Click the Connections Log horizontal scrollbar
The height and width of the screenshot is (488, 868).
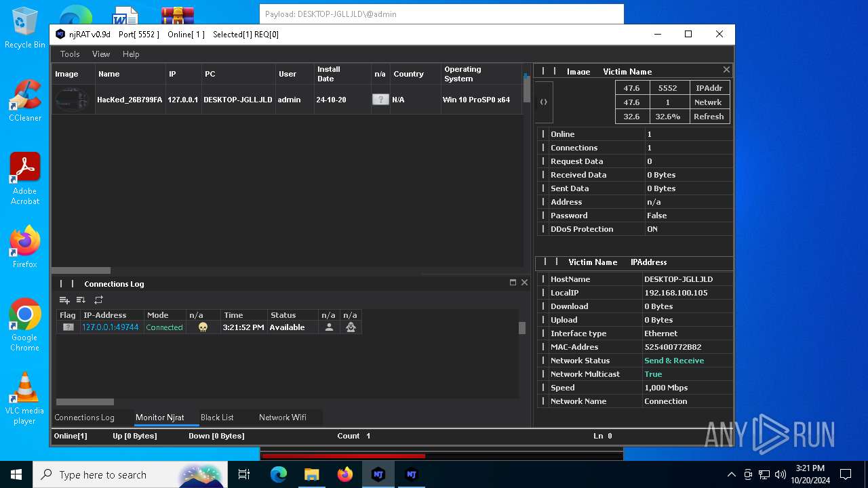coord(85,402)
